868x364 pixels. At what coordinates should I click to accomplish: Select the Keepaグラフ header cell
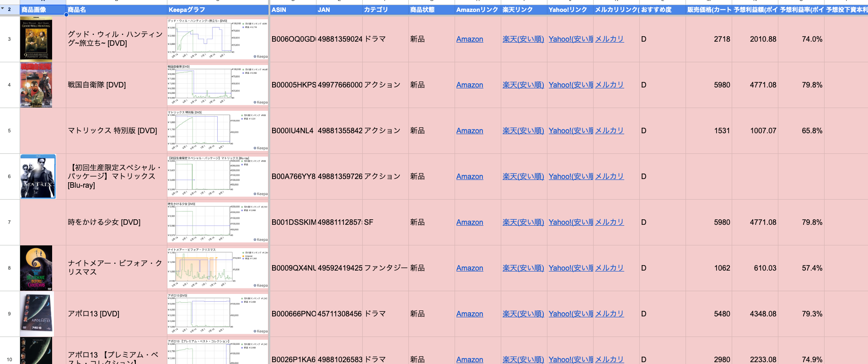click(x=218, y=10)
